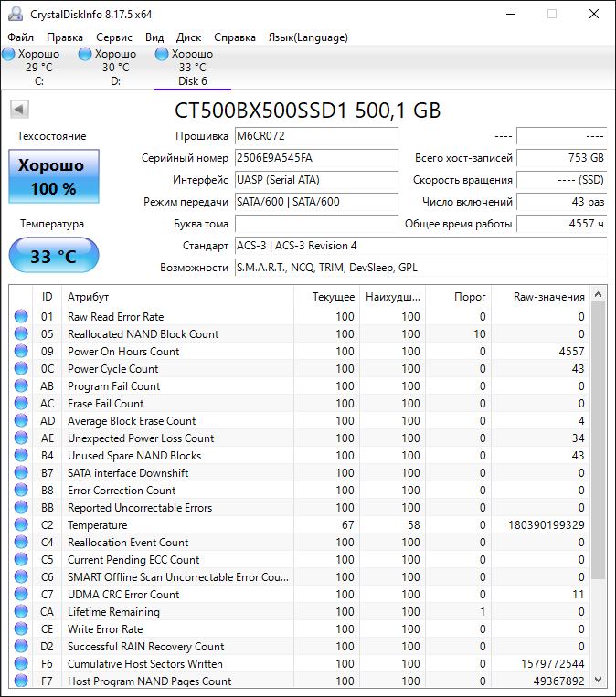
Task: Click status orb of Erase Fail Count row
Action: (x=21, y=403)
